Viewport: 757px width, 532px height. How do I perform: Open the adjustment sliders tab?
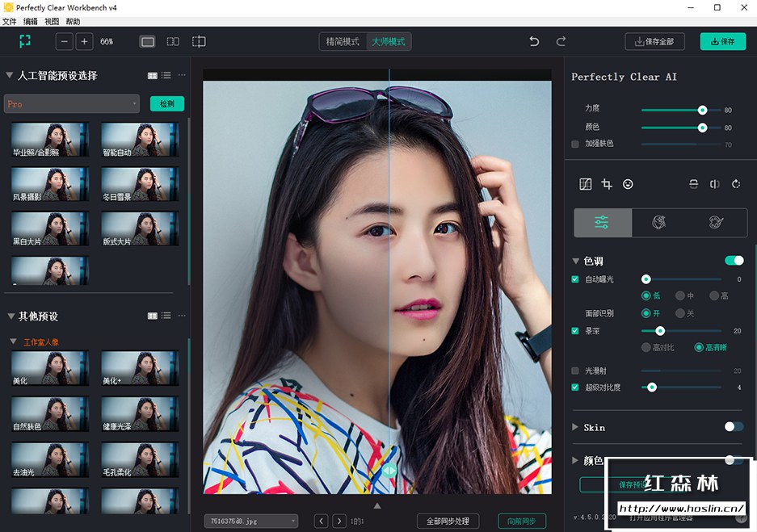coord(603,222)
